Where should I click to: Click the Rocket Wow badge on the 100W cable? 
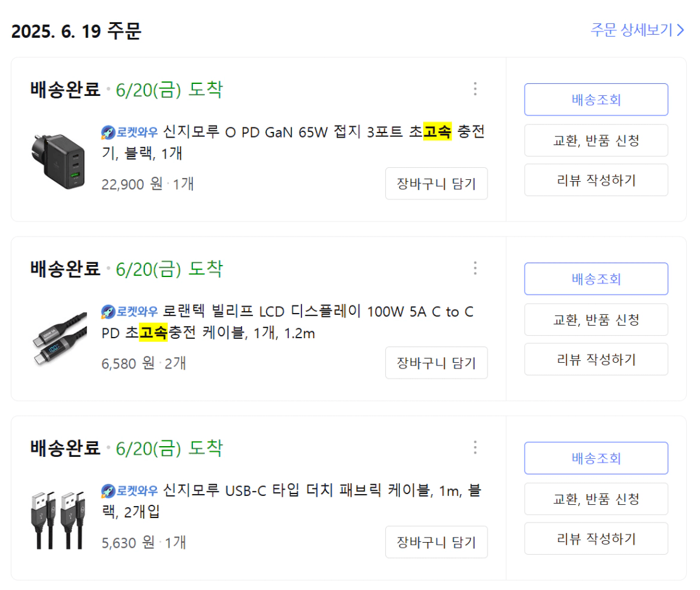(130, 312)
